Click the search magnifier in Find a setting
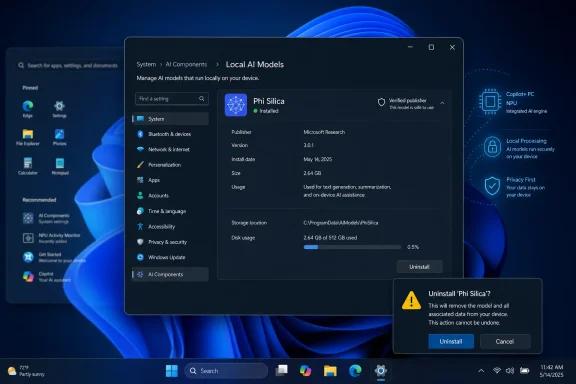 click(x=202, y=98)
